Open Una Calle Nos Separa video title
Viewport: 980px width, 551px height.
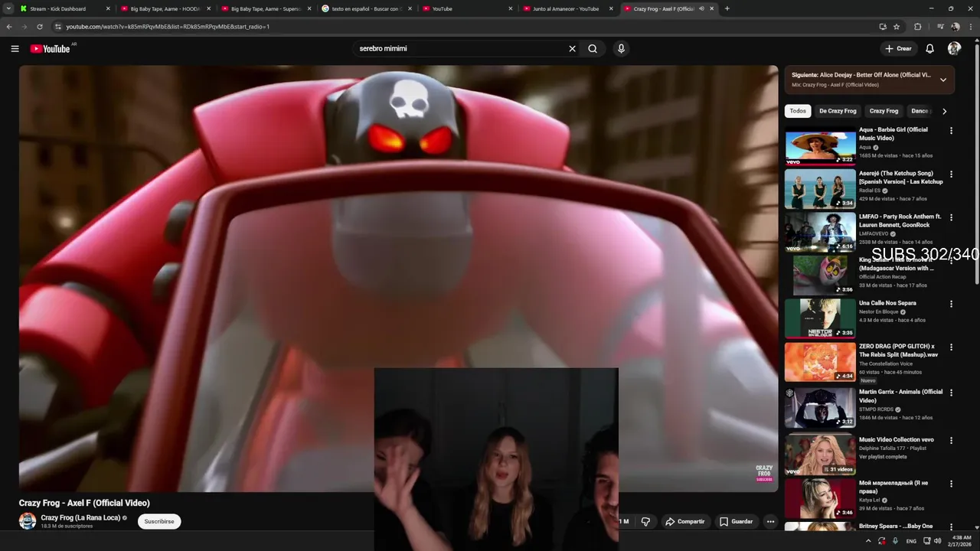coord(887,303)
